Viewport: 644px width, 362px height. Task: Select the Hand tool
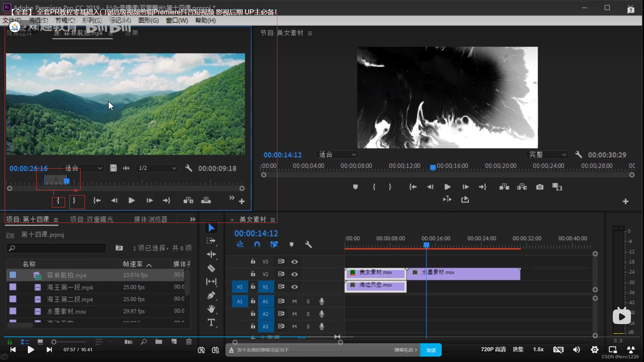click(x=211, y=309)
